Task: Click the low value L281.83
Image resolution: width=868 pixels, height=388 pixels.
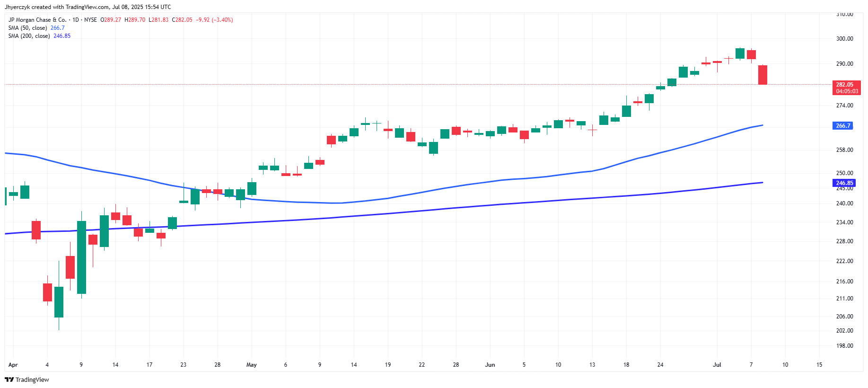Action: (158, 20)
